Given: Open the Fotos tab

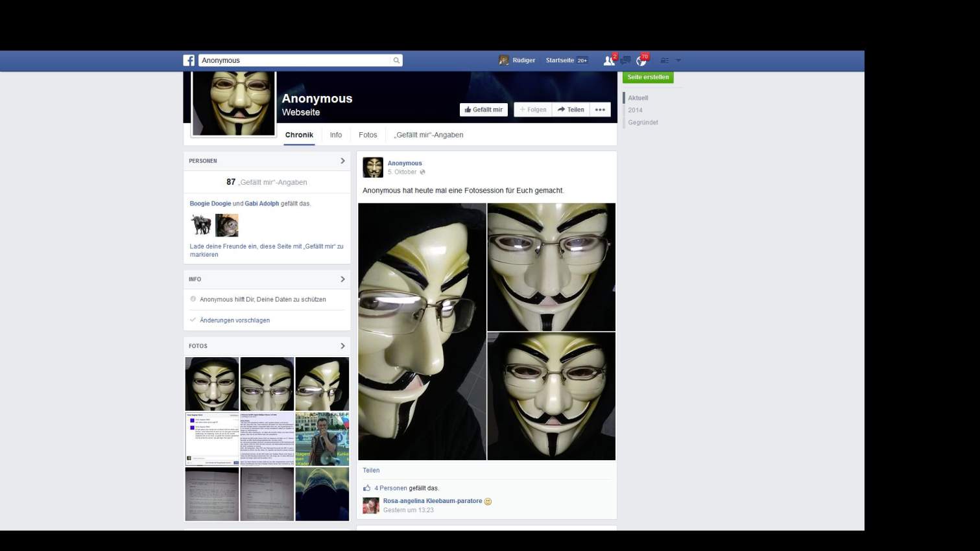Looking at the screenshot, I should coord(368,135).
